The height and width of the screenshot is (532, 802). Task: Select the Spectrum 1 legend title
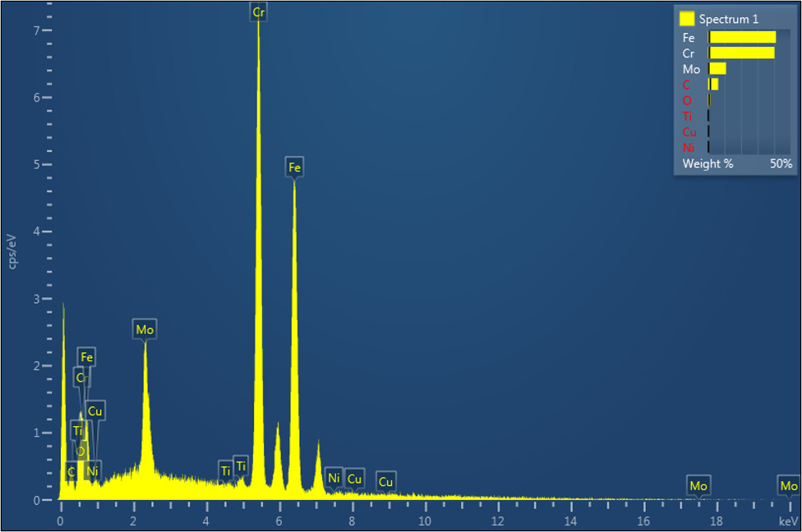[x=729, y=19]
